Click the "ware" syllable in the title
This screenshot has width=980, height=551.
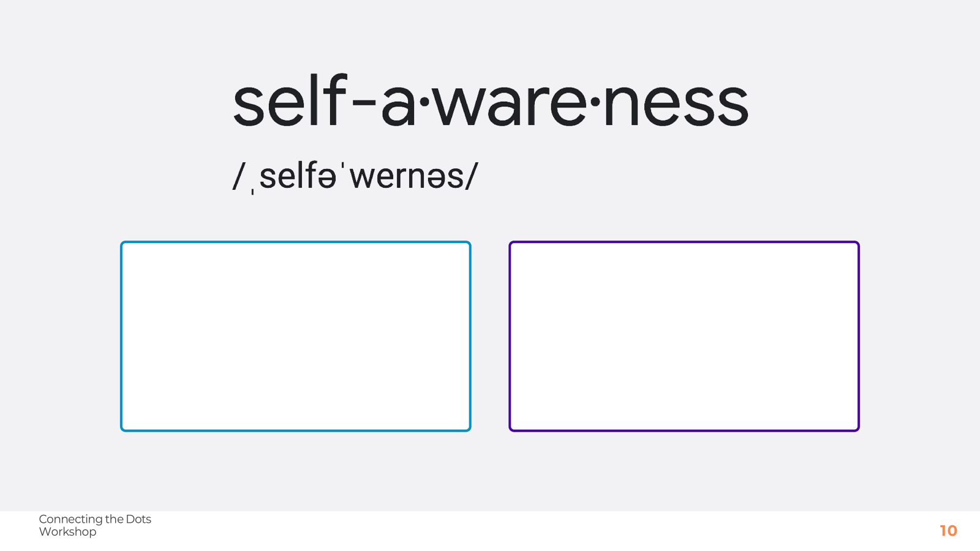coord(510,105)
